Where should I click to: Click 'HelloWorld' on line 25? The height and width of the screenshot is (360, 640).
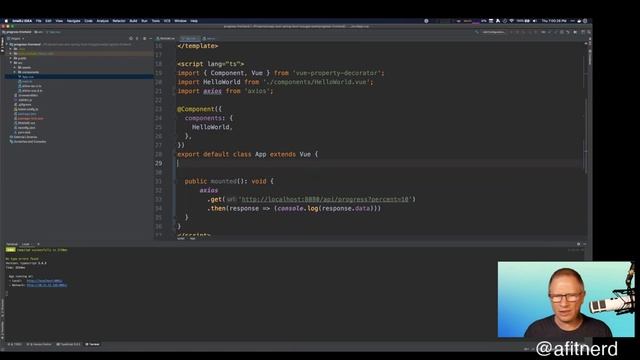(211, 127)
